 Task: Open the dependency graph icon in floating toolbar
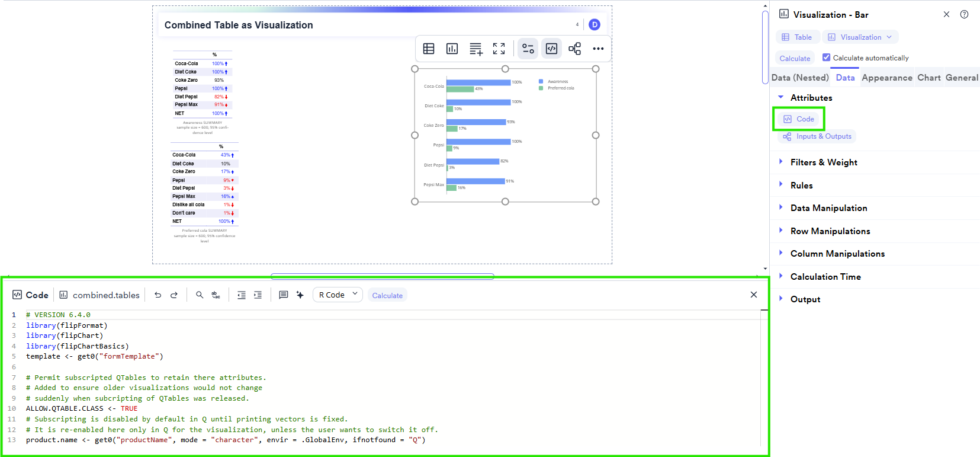click(x=574, y=49)
